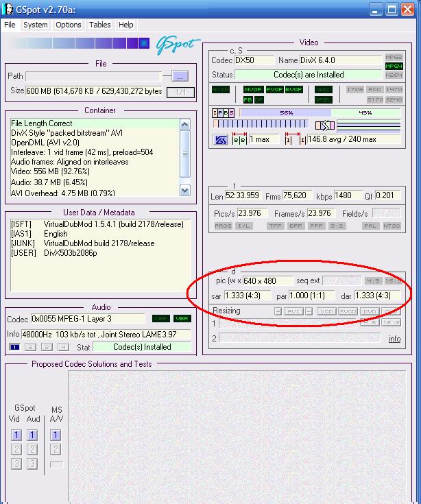Click GSpot Vid test button 1

point(16,435)
